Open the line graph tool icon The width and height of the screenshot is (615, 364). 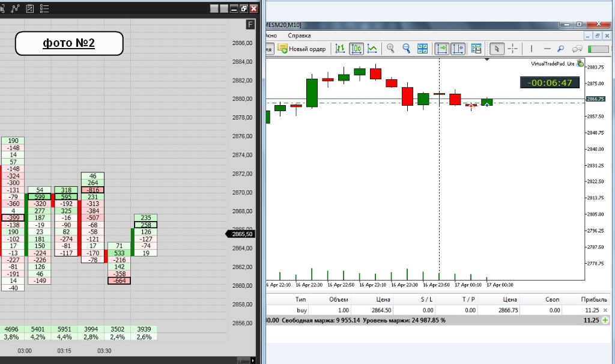click(x=15, y=8)
